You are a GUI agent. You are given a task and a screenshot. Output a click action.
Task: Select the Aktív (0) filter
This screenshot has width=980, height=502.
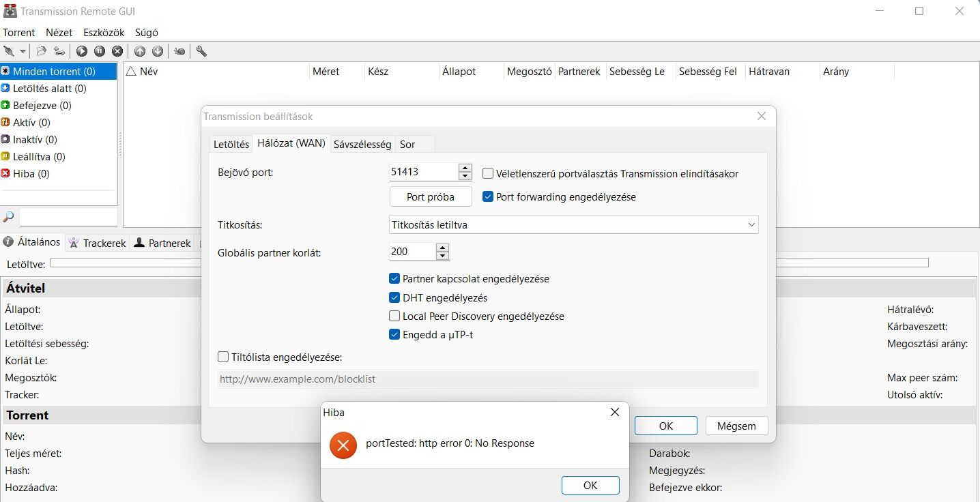pyautogui.click(x=59, y=122)
